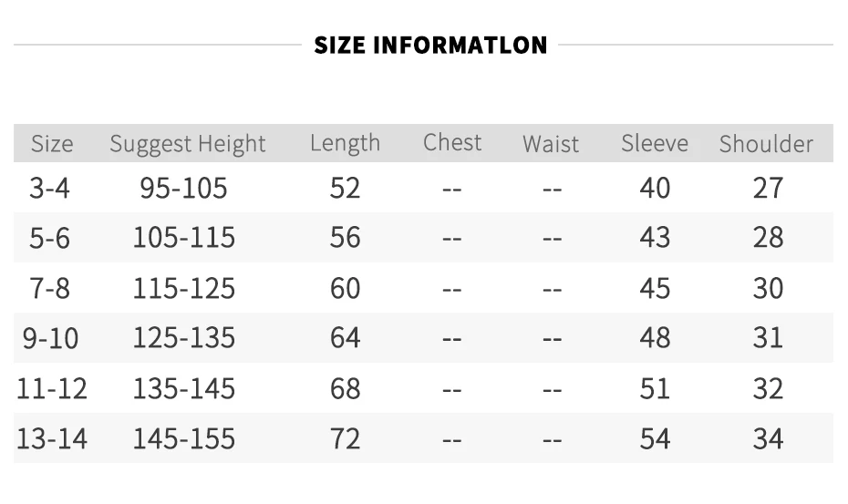Click size 11-12 row label
The width and height of the screenshot is (848, 504).
click(51, 389)
